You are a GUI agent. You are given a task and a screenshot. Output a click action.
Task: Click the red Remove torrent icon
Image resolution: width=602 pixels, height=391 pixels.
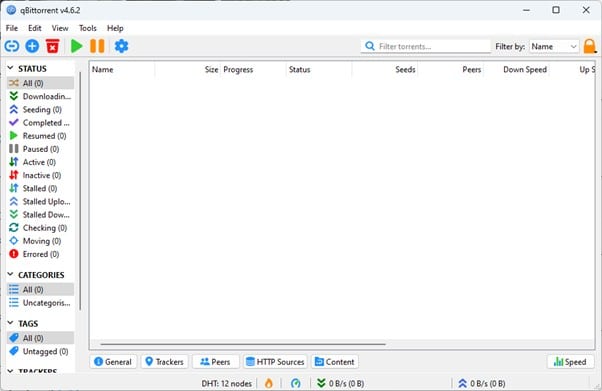click(x=53, y=46)
